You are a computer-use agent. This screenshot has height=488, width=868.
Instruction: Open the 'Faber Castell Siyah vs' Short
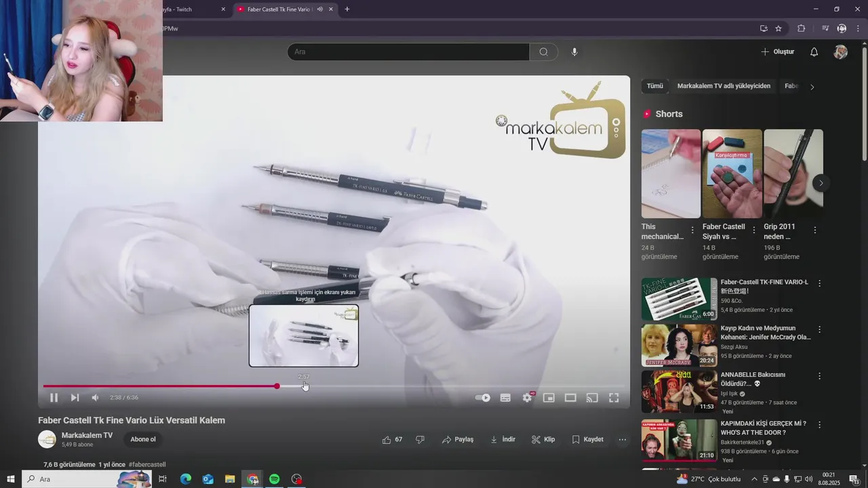tap(732, 174)
